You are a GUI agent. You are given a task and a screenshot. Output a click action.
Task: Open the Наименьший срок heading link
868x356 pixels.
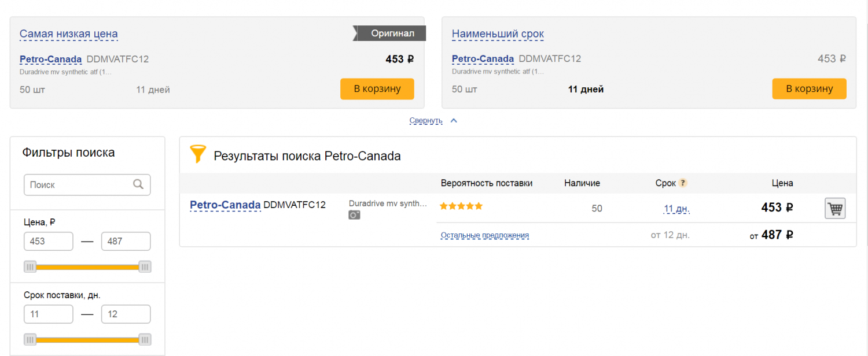498,34
